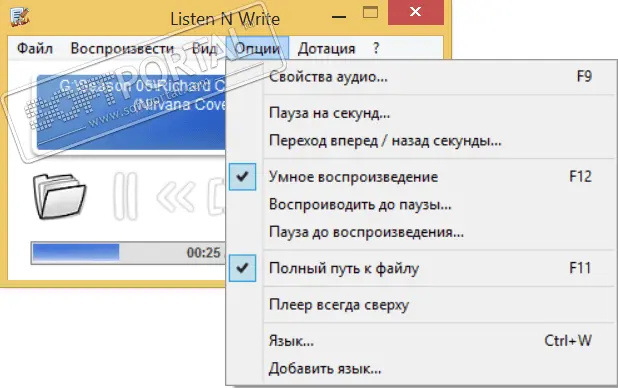Open the Дотация menu

pos(326,48)
